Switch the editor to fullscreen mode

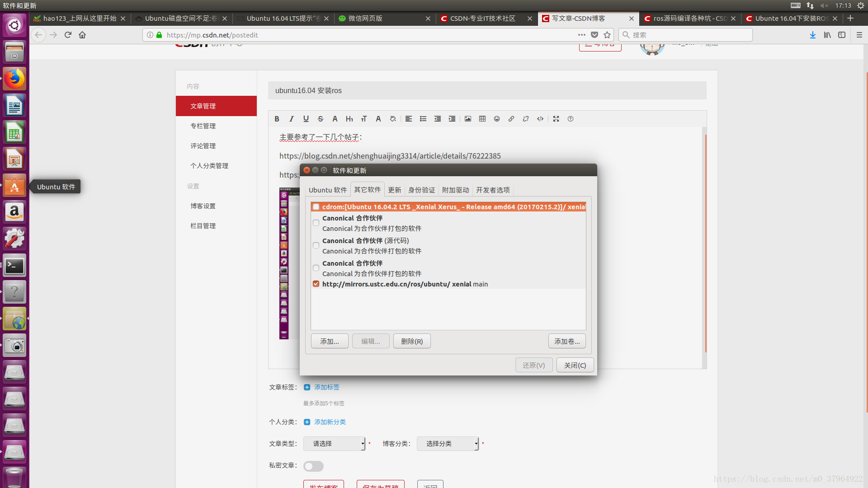(556, 119)
